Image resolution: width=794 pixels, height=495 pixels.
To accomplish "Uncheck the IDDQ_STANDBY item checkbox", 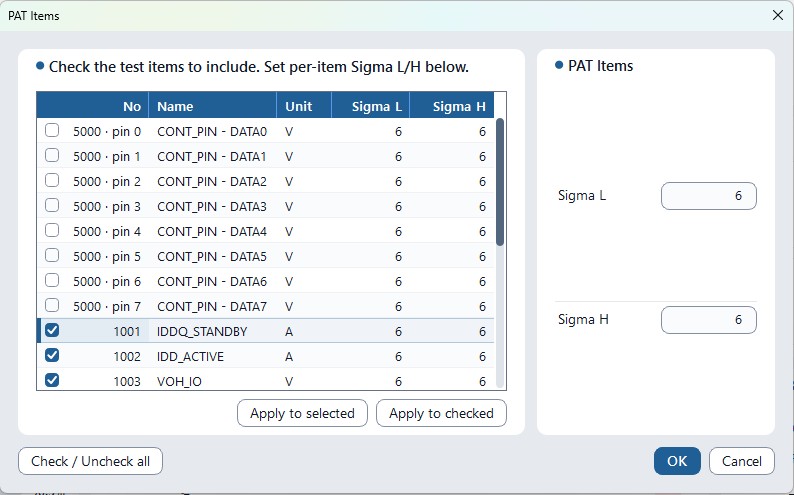I will [52, 331].
